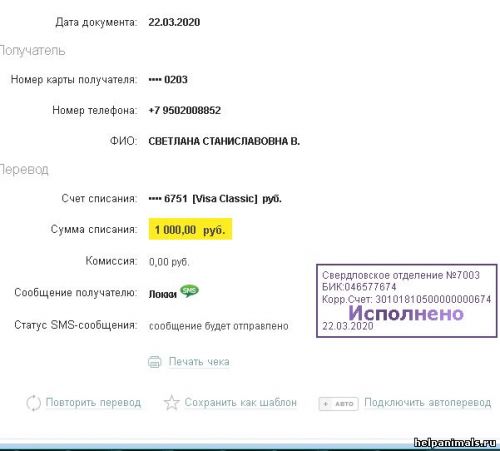Click the highlighted 1 000,00 руб. amount
This screenshot has width=500, height=451.
(190, 229)
